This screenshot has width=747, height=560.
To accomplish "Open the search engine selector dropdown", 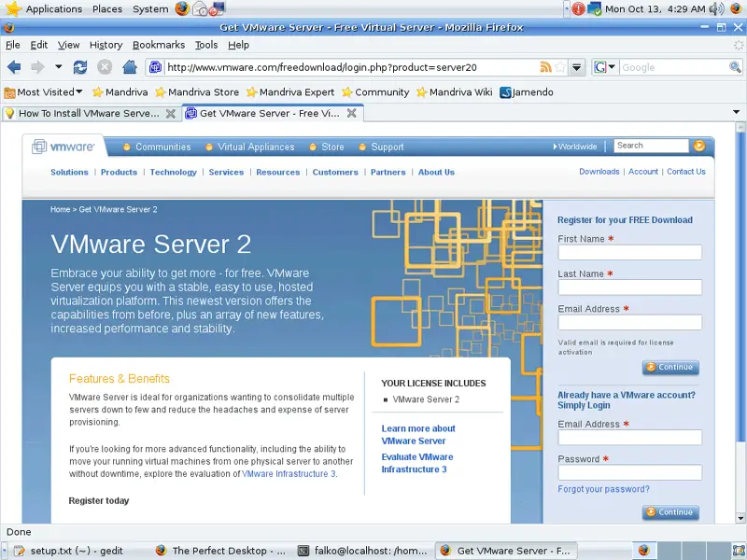I will [605, 67].
